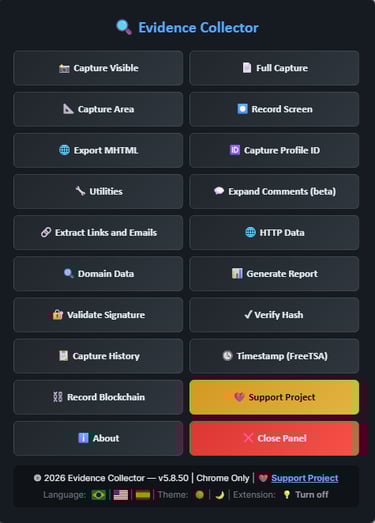This screenshot has height=523, width=375.
Task: Click the yellow Support Project button
Action: pos(274,397)
